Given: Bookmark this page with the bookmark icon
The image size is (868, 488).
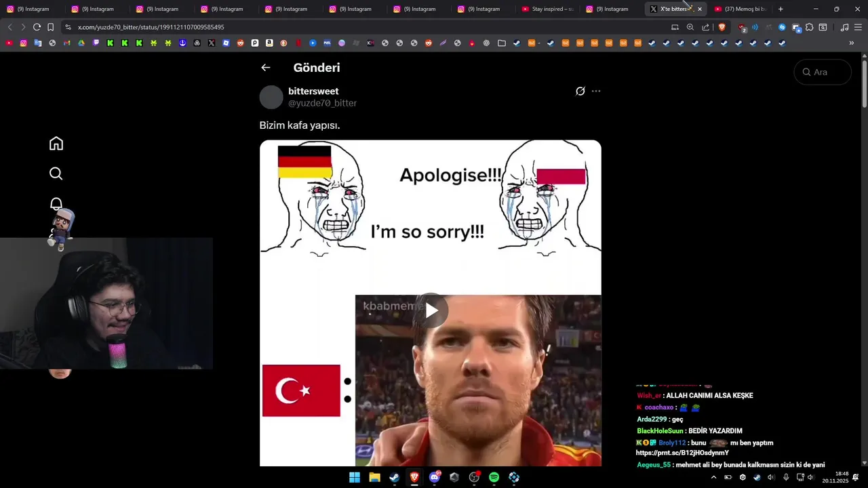Looking at the screenshot, I should [51, 27].
